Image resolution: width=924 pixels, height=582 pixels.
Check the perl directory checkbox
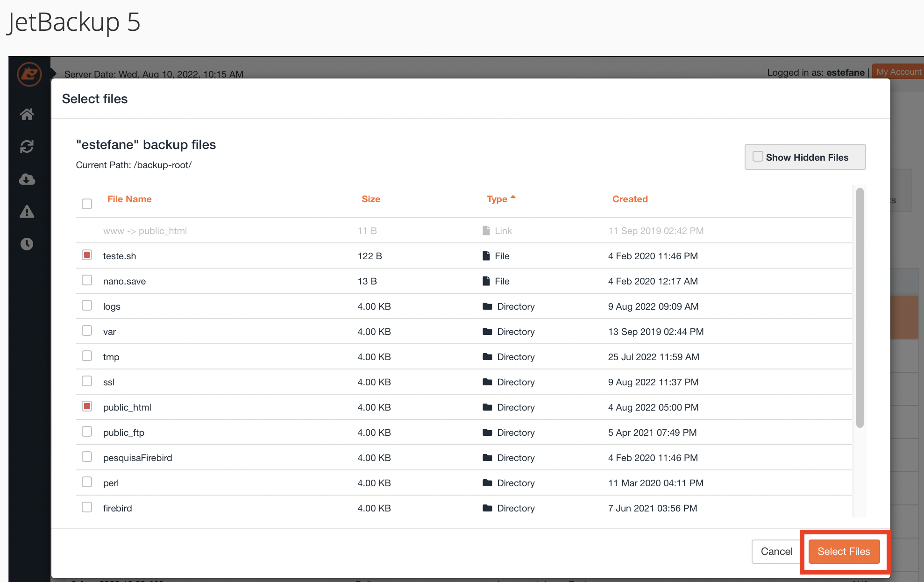[87, 482]
